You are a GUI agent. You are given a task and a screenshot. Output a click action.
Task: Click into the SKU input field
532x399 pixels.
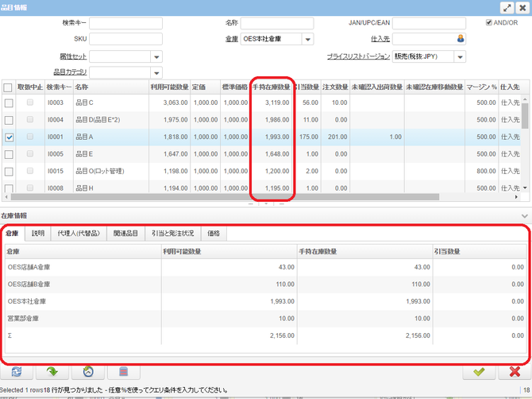[125, 39]
